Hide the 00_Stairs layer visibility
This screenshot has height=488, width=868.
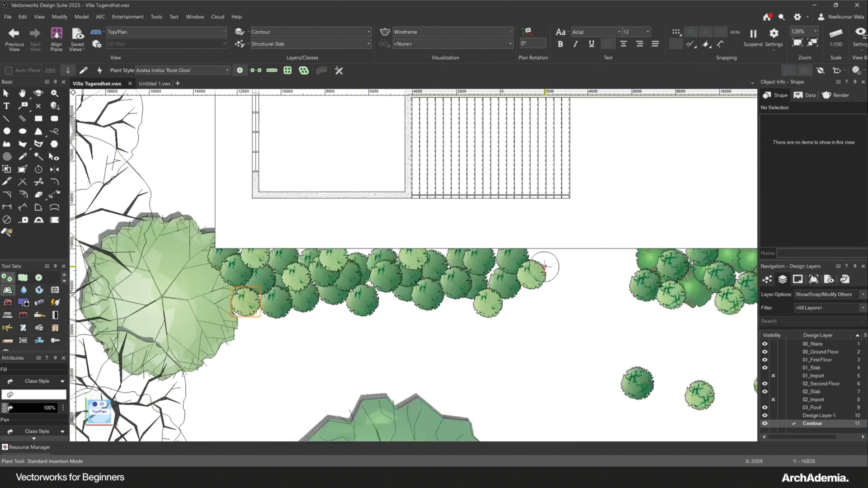(x=765, y=344)
